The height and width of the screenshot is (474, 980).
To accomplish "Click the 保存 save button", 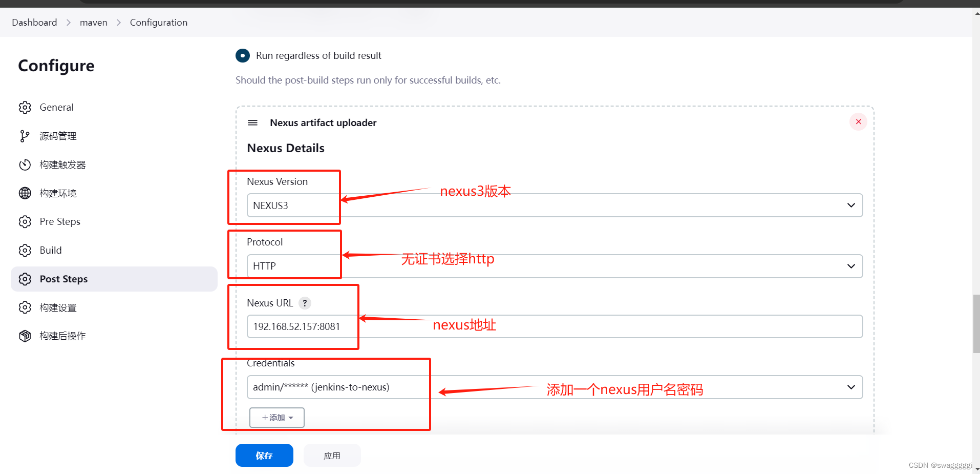I will 264,455.
